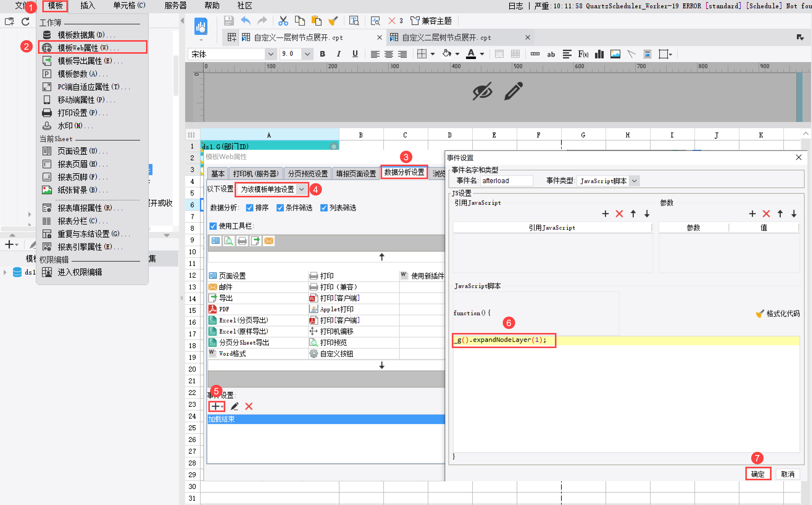Screen dimensions: 812x505
Task: Switch to 数据分析设置 tab
Action: (x=404, y=172)
